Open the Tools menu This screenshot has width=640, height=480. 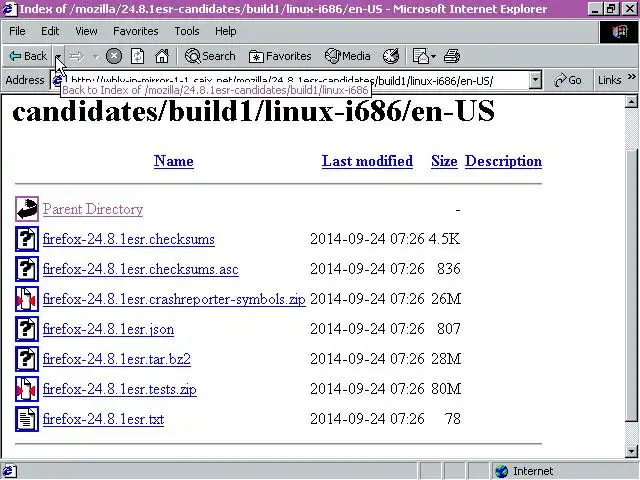tap(187, 31)
